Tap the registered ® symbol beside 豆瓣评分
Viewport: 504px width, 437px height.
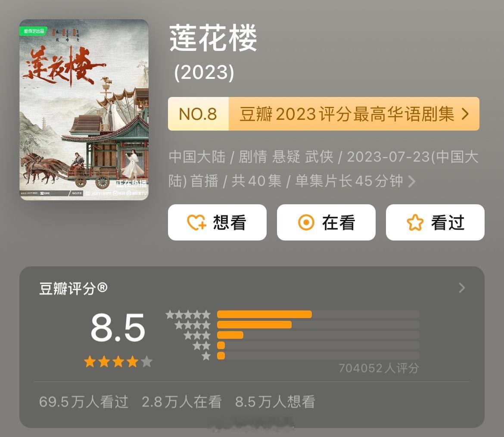coord(102,287)
